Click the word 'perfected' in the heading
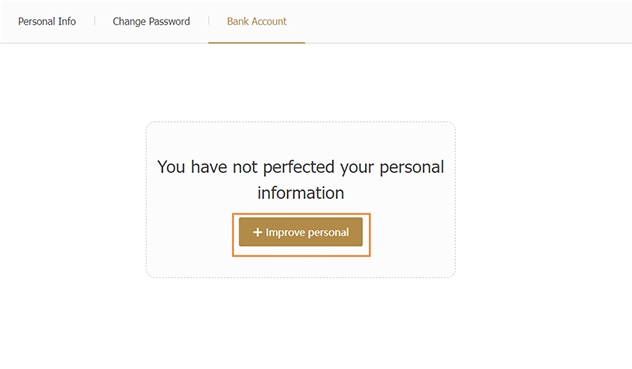 click(x=299, y=168)
